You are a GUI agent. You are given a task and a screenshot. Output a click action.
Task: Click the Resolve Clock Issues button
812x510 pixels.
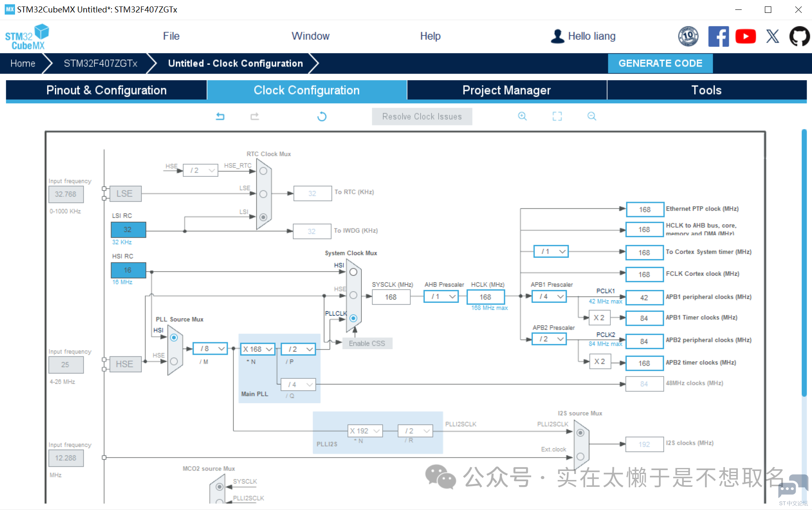coord(422,117)
